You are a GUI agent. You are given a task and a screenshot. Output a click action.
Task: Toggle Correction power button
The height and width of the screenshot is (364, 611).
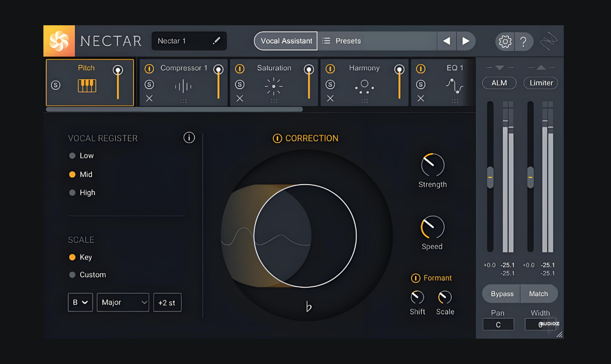tap(277, 138)
